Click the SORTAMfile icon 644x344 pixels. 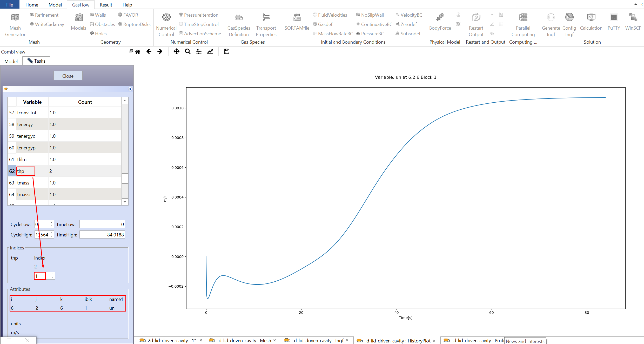click(x=297, y=18)
